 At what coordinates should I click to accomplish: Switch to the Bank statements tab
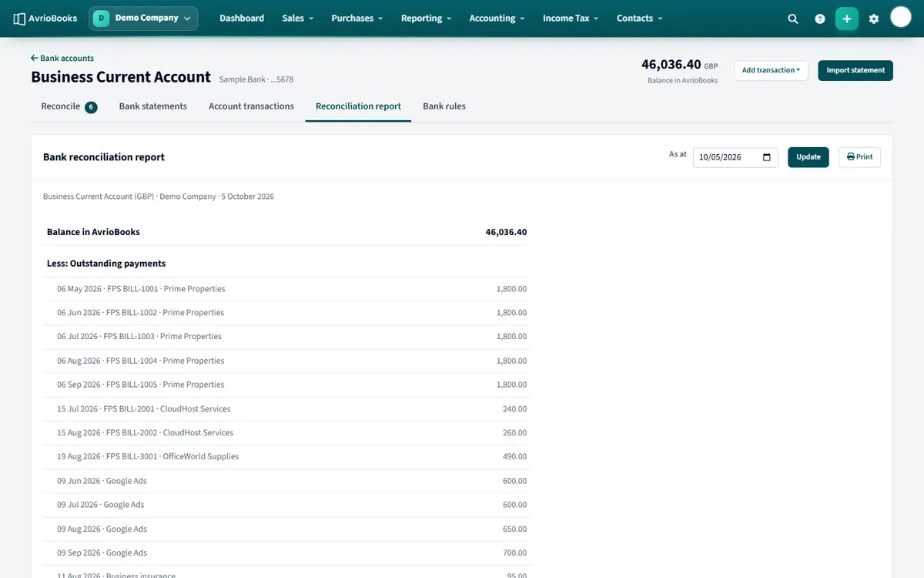point(153,106)
